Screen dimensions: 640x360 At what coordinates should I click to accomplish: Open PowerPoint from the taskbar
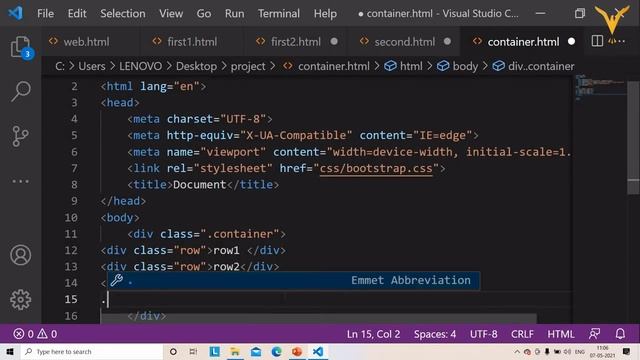pos(297,351)
